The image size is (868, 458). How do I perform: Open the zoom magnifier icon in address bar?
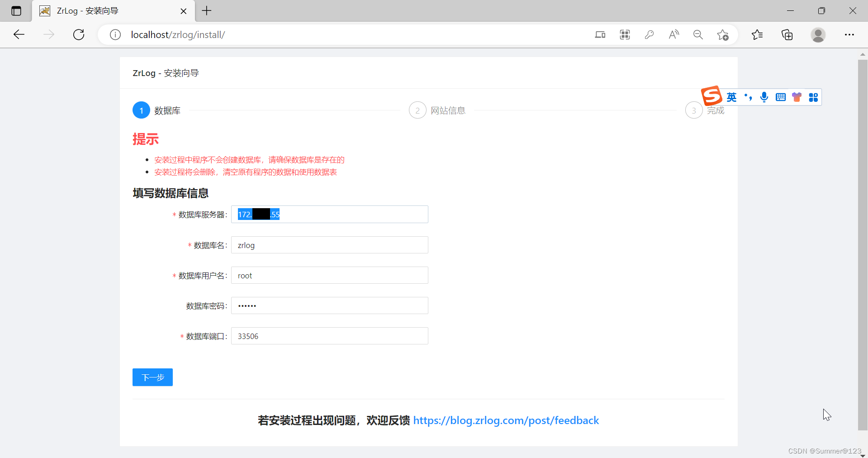point(698,34)
